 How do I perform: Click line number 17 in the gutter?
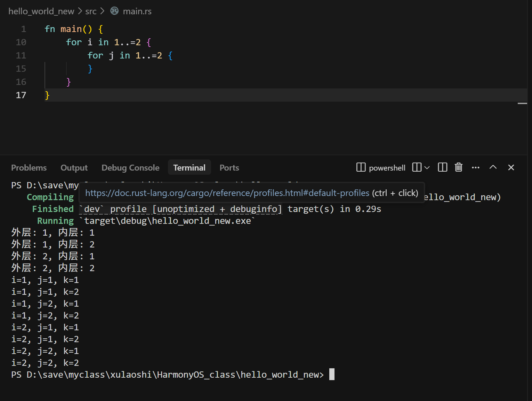(x=21, y=95)
